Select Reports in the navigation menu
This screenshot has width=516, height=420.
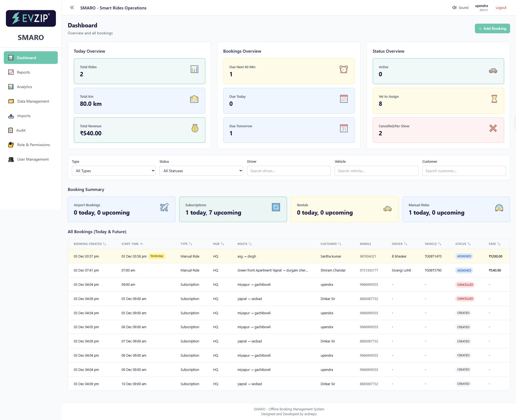[x=23, y=72]
